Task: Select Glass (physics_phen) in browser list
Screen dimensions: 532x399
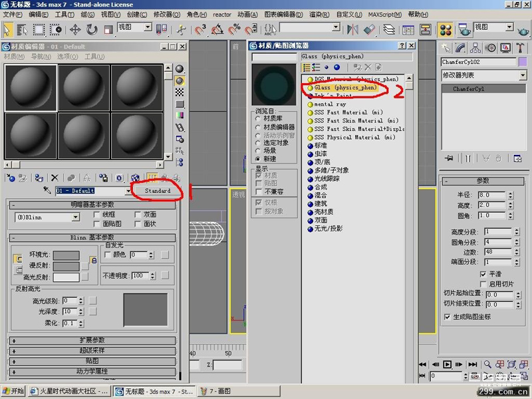Action: tap(345, 88)
